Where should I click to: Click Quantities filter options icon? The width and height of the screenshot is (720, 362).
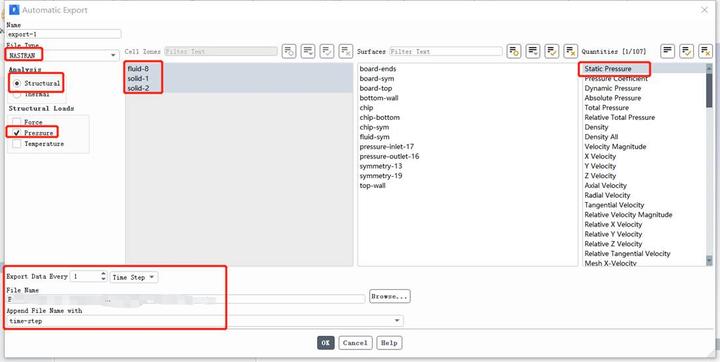[x=668, y=51]
